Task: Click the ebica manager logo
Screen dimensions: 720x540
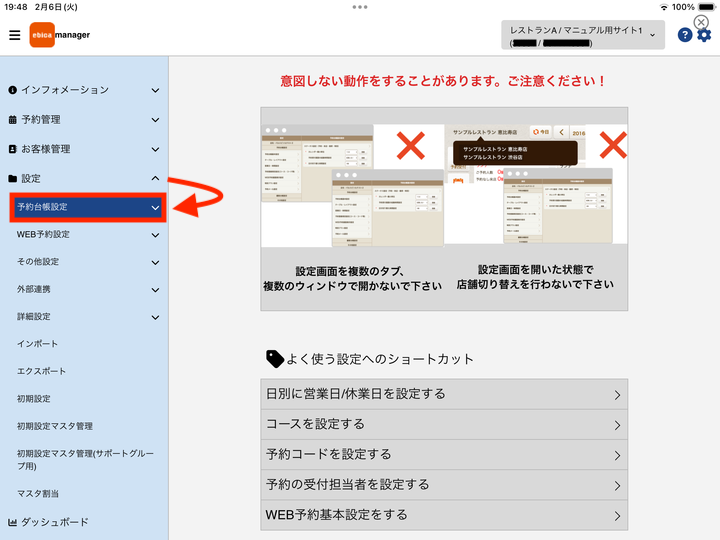Action: [x=60, y=35]
